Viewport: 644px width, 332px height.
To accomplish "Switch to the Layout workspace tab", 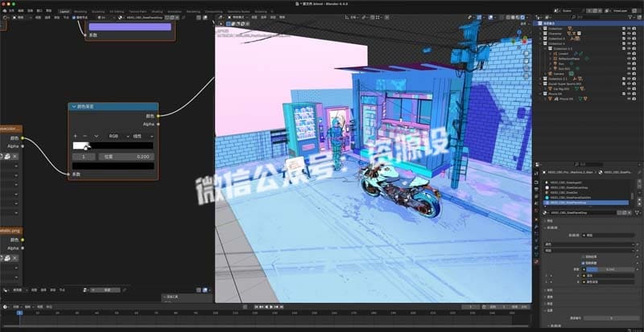I will 64,11.
